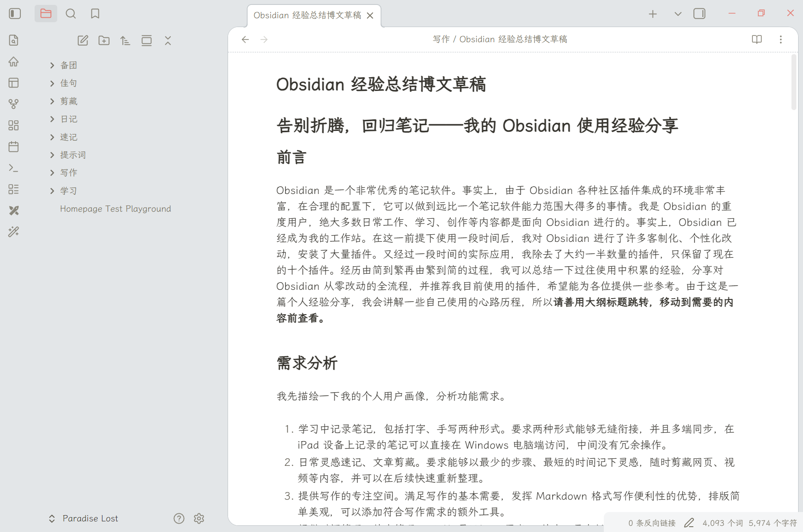Click the 0 条反向链接 status item
Image resolution: width=803 pixels, height=532 pixels.
click(x=652, y=523)
